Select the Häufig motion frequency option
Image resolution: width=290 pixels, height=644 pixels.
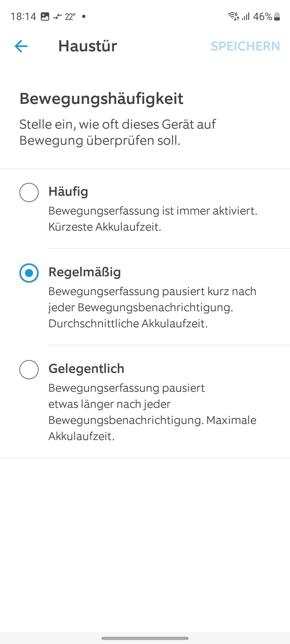(x=29, y=192)
